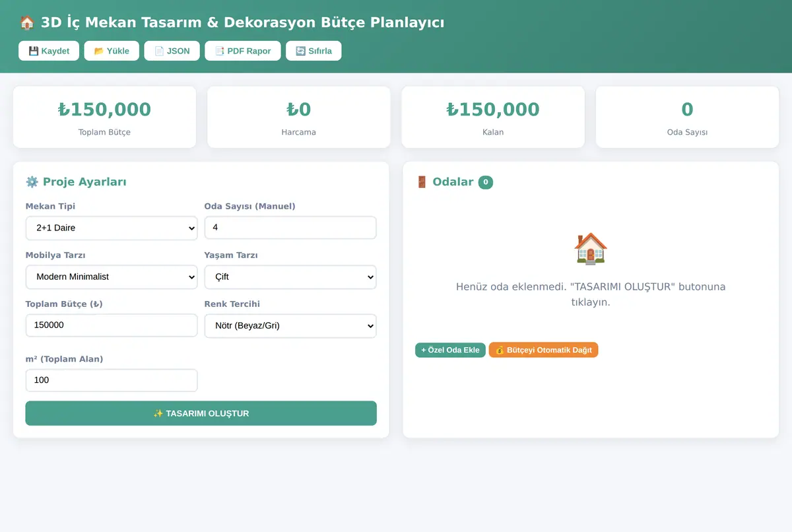Click the Kaydet save button
The width and height of the screenshot is (792, 532).
pos(49,51)
